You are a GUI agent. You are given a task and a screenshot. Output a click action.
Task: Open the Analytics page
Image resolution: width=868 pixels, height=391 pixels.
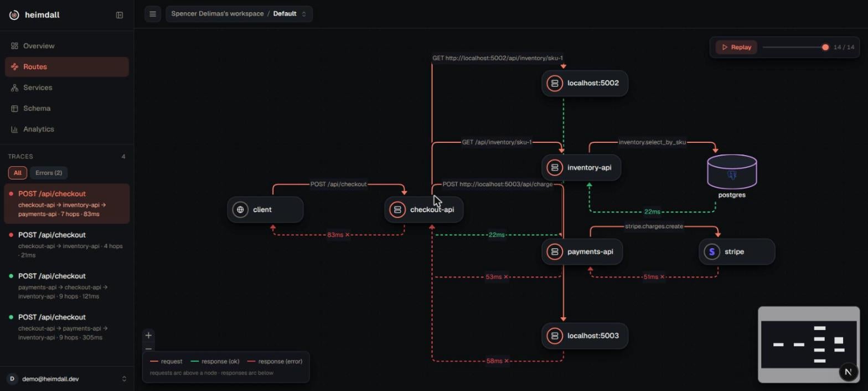pyautogui.click(x=67, y=129)
